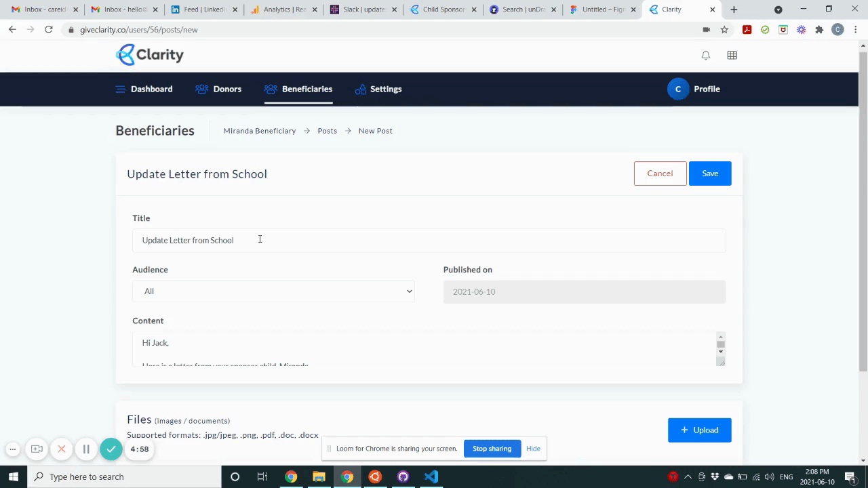
Task: Open the Profile avatar menu
Action: (x=677, y=89)
